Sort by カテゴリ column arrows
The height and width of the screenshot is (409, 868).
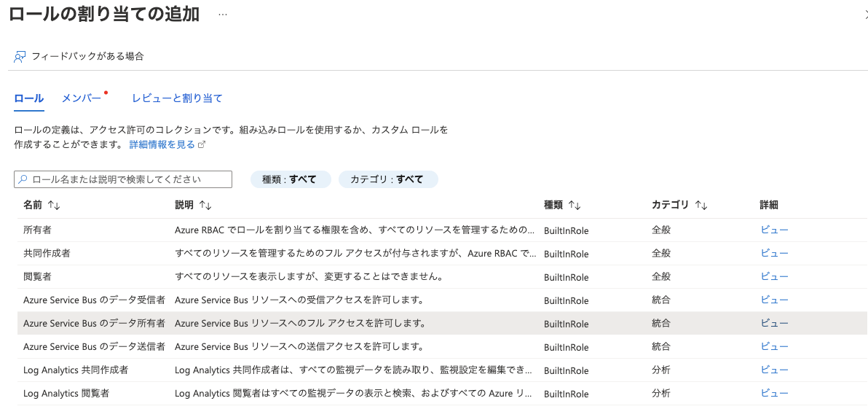(x=701, y=205)
